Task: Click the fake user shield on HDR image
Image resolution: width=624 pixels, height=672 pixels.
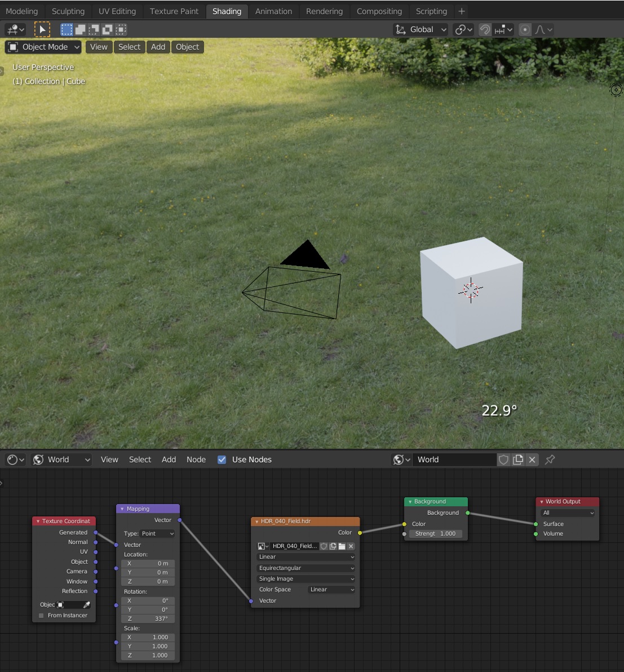Action: coord(324,546)
